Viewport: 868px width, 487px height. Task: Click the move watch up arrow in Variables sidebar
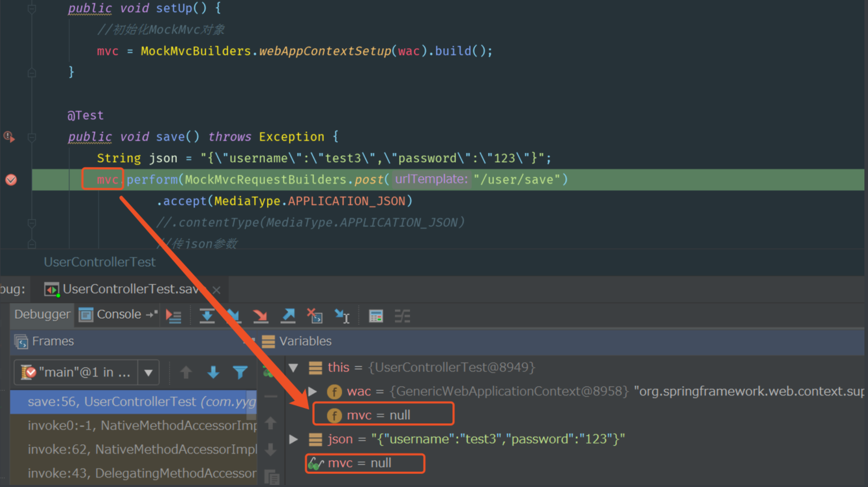click(270, 423)
